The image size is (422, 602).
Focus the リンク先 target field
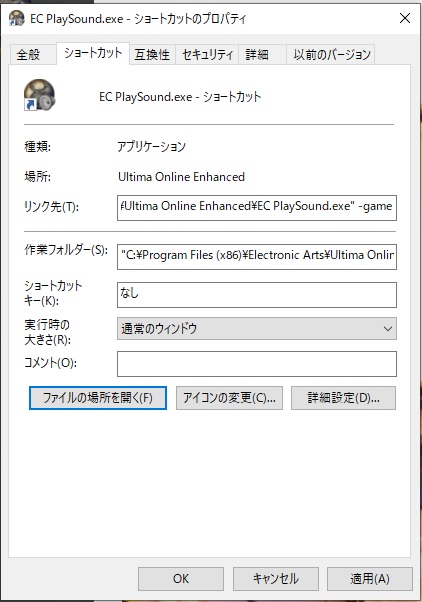[257, 208]
